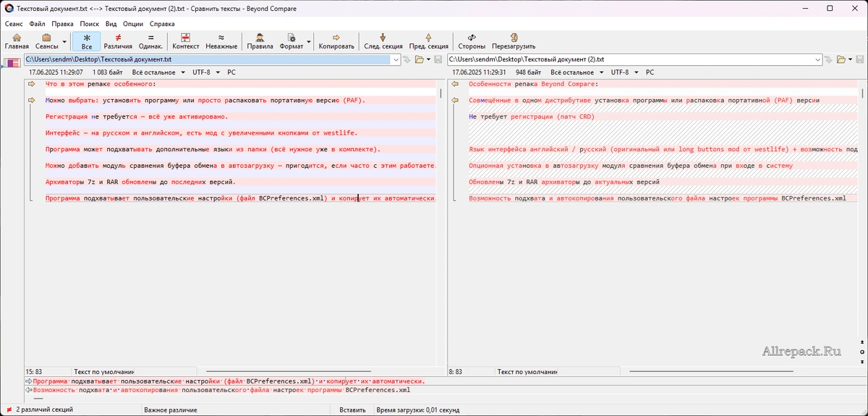Click '1 083 байт' left file size
Screen dimensions: 868x416
[x=108, y=72]
